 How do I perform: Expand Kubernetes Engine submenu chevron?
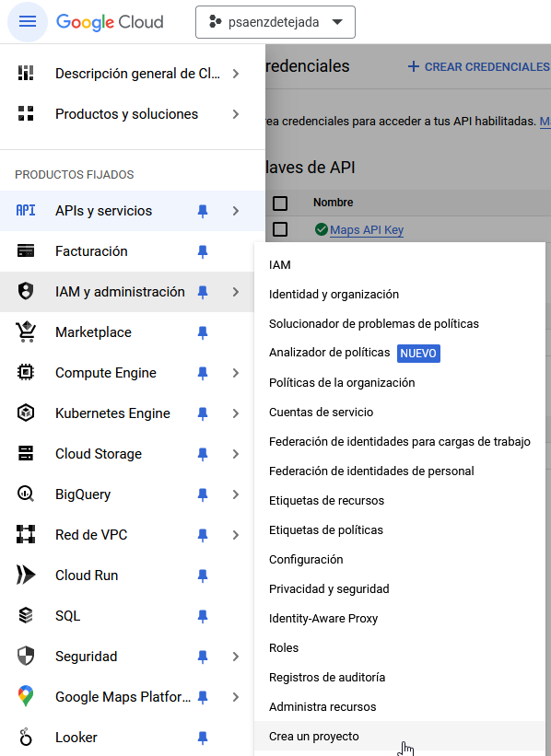tap(236, 413)
